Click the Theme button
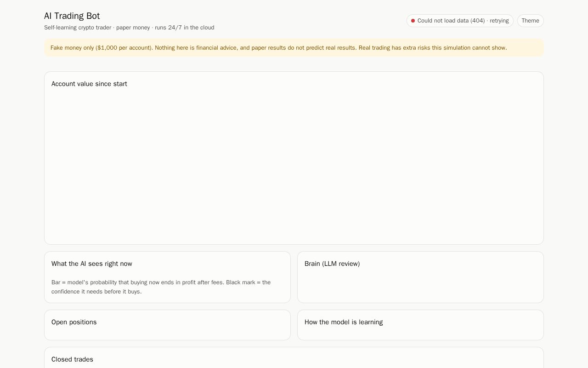This screenshot has height=368, width=588. (530, 21)
